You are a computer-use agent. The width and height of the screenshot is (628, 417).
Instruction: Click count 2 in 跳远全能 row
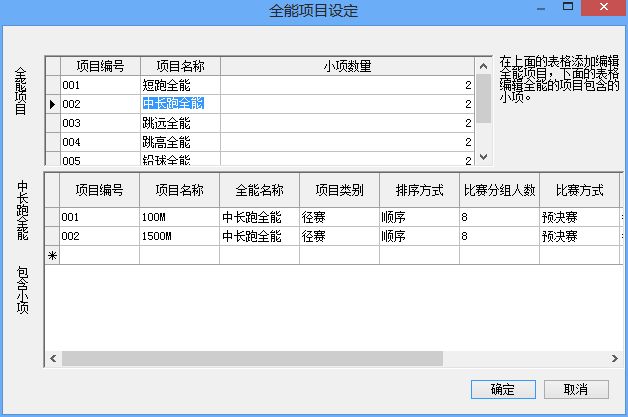tap(347, 123)
